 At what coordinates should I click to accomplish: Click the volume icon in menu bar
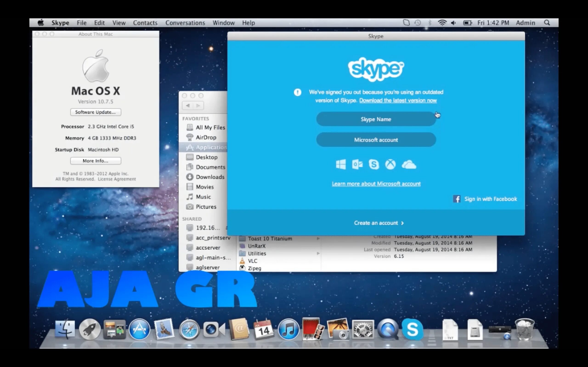coord(453,23)
